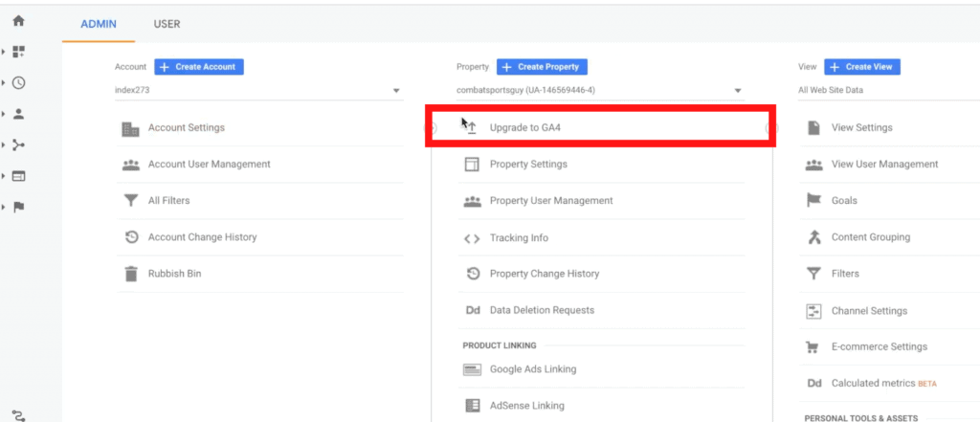Open E-commerce Settings link
This screenshot has width=980, height=422.
[x=880, y=347]
